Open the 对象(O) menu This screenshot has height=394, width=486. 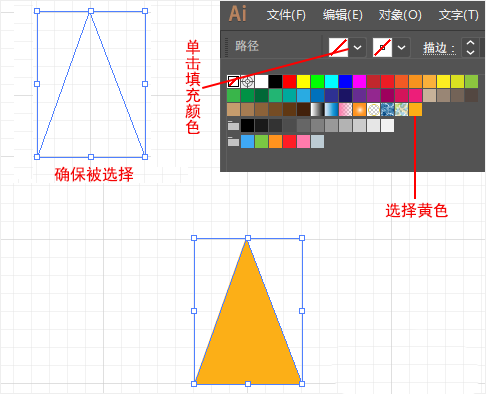tap(400, 15)
